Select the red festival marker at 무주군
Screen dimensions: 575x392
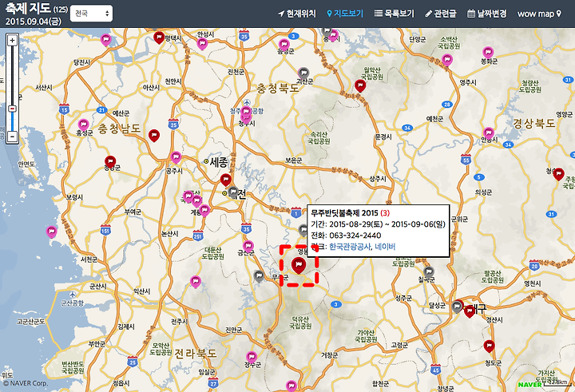point(299,265)
